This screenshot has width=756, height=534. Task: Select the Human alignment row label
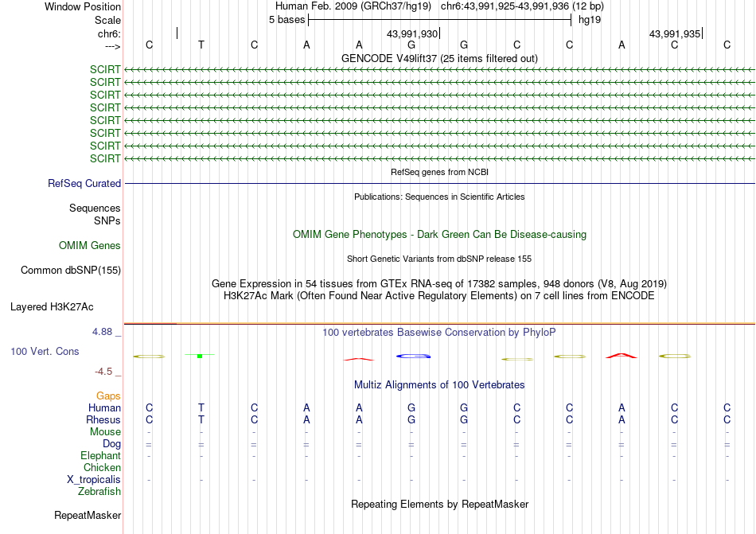tap(104, 407)
